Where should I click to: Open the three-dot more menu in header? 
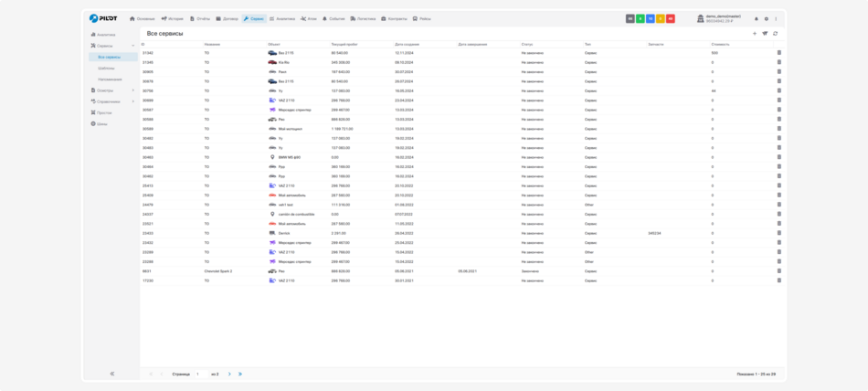[x=776, y=18]
